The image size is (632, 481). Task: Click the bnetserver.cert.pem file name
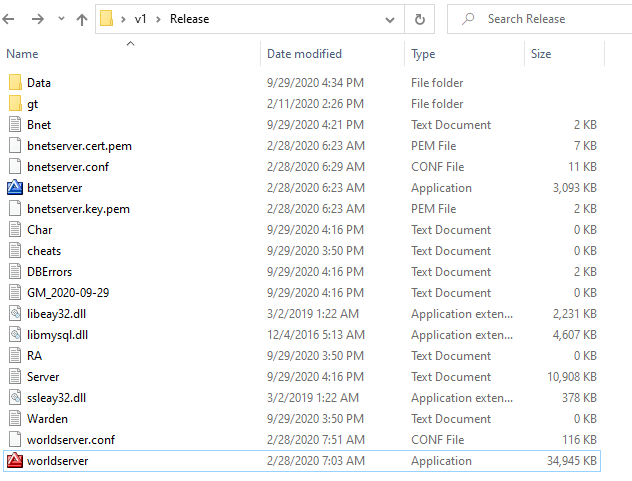pos(79,146)
